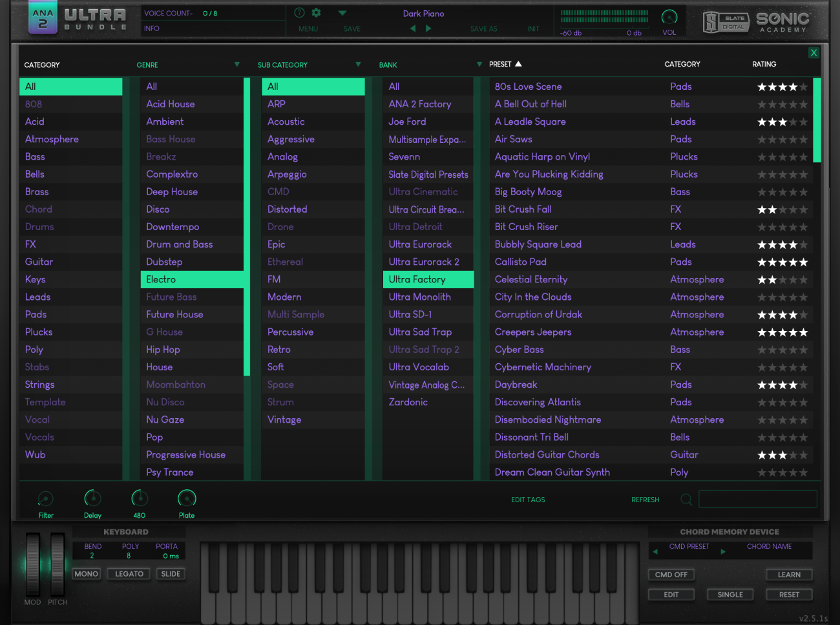This screenshot has width=840, height=625.
Task: Click the Filter macro knob
Action: pos(46,498)
